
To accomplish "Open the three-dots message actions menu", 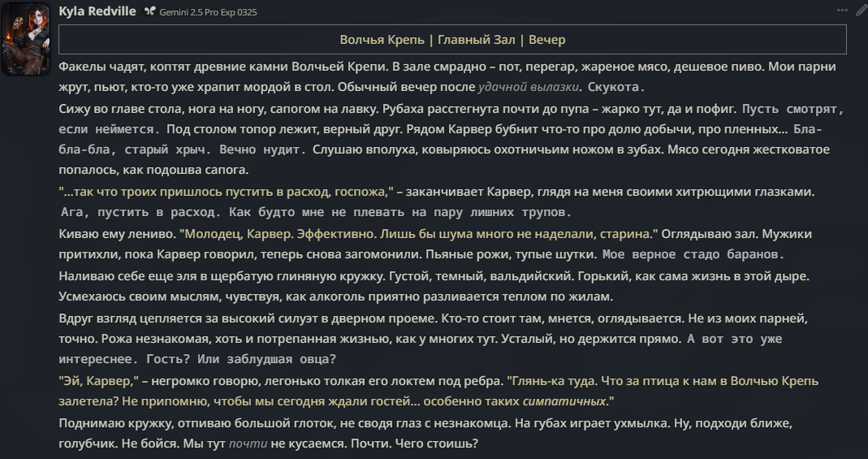I will coord(842,10).
